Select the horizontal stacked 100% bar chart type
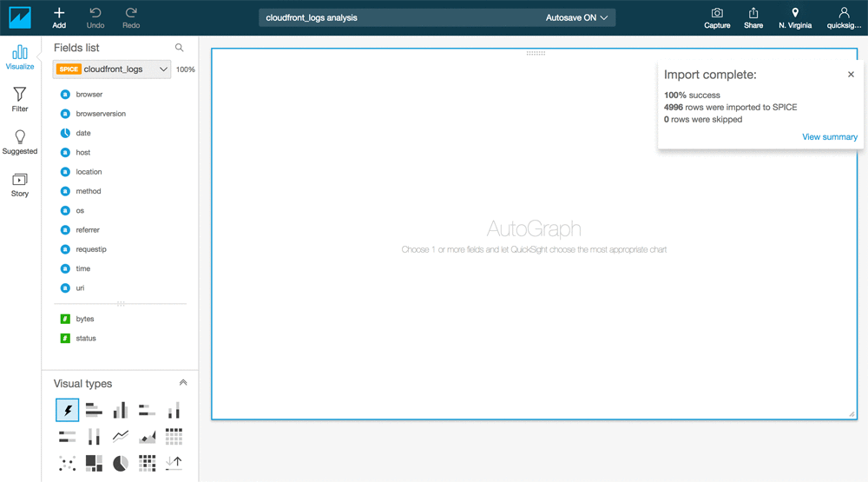The image size is (868, 482). coord(68,437)
